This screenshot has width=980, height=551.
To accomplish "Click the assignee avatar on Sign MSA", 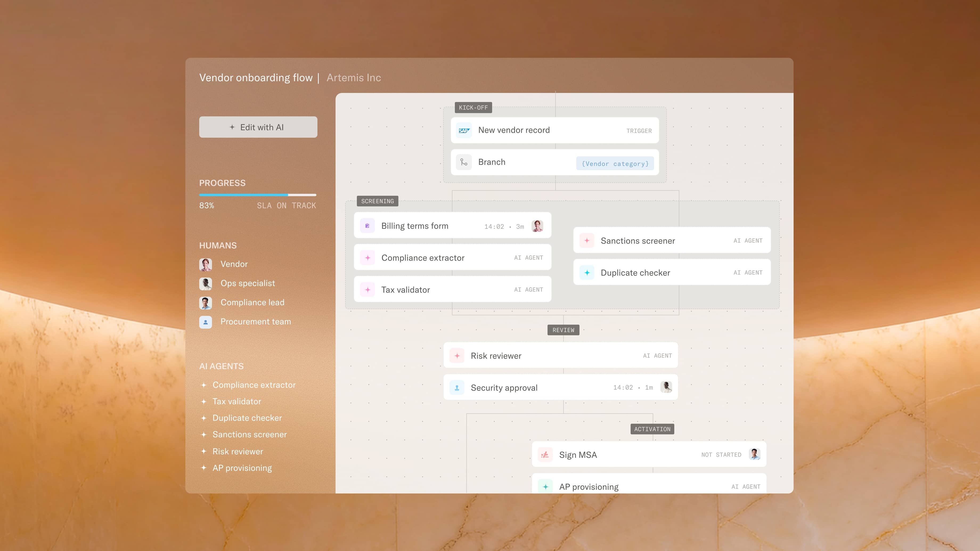I will [754, 454].
